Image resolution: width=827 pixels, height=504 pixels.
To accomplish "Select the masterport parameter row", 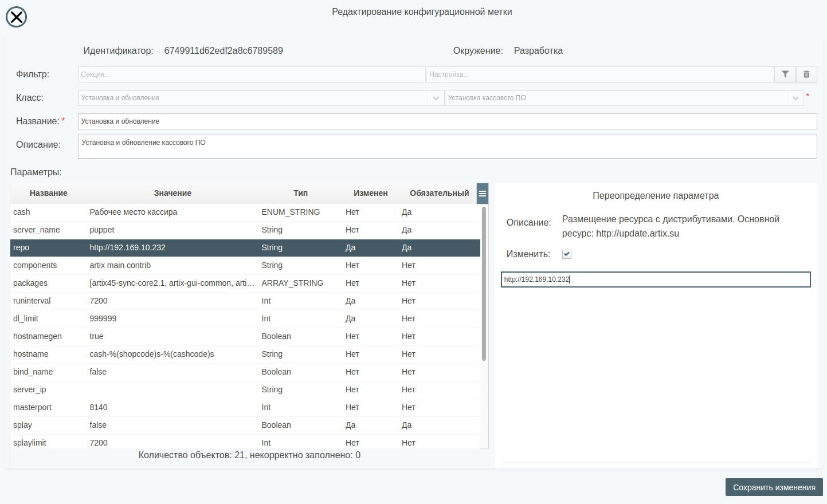I will [x=245, y=408].
